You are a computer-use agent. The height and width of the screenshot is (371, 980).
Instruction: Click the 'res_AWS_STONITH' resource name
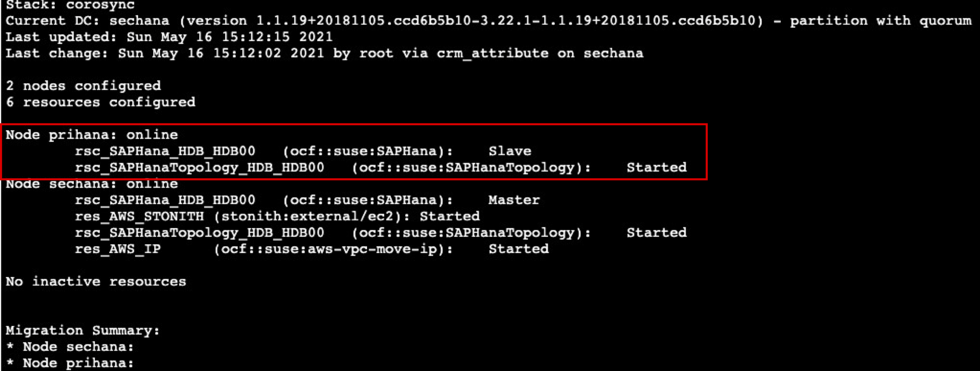pos(139,216)
